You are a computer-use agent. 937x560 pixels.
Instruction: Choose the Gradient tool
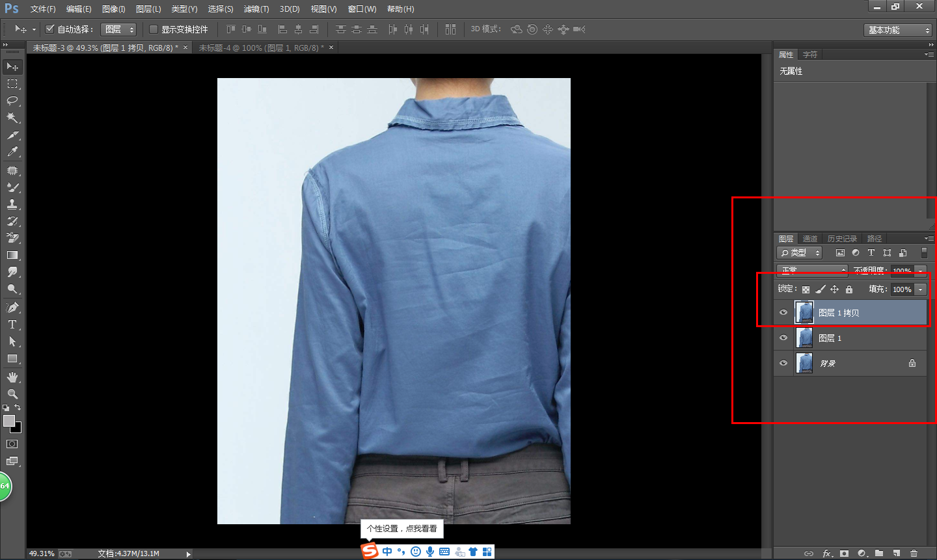pos(12,256)
